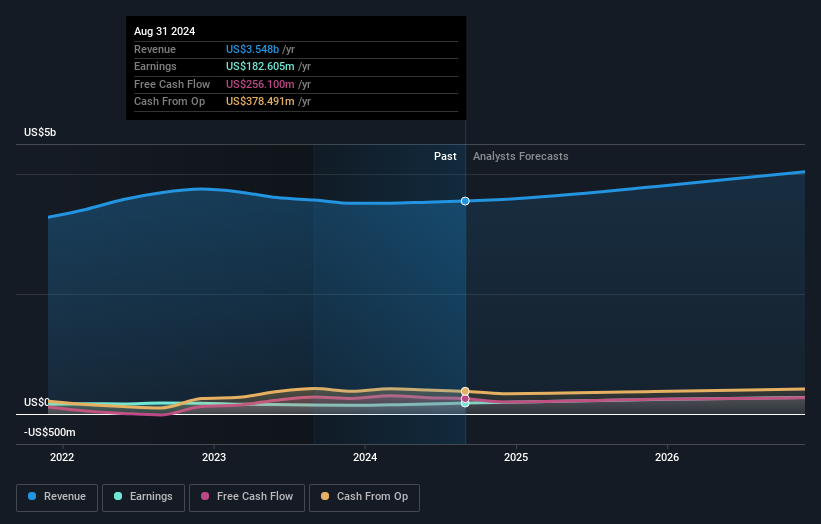
Task: Click the US$182.605m earnings value
Action: coord(260,66)
